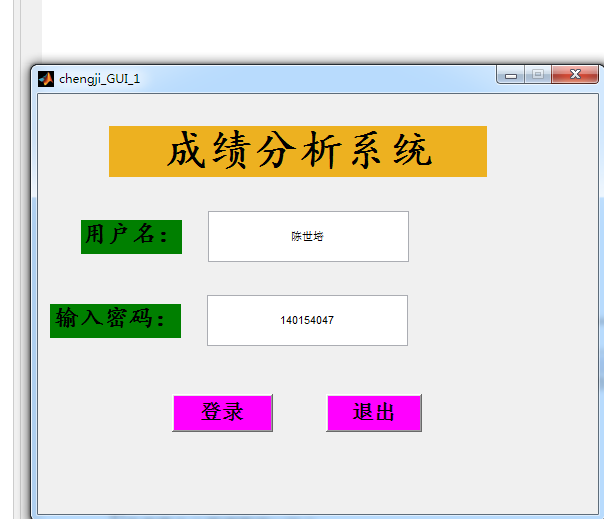Click the 登录 login button
Screen dimensions: 604x519
(223, 413)
